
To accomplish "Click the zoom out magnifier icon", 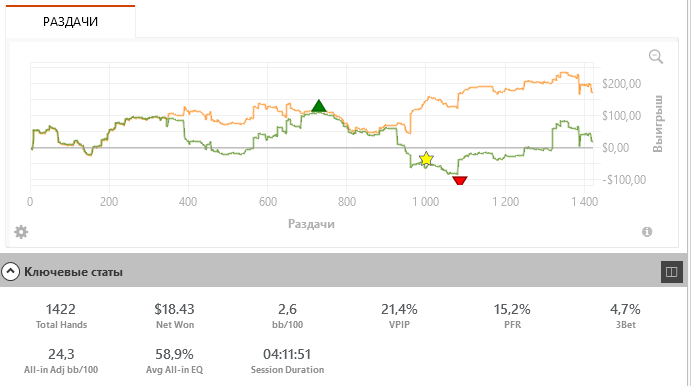I will coord(656,56).
